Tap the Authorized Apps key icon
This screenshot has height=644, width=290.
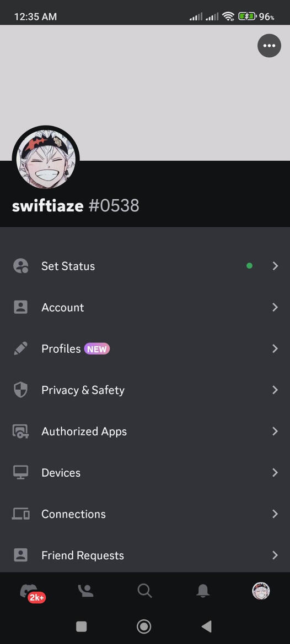click(20, 431)
